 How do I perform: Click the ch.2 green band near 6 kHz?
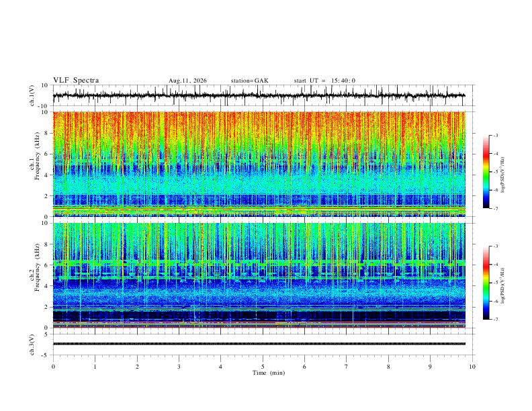pos(259,263)
